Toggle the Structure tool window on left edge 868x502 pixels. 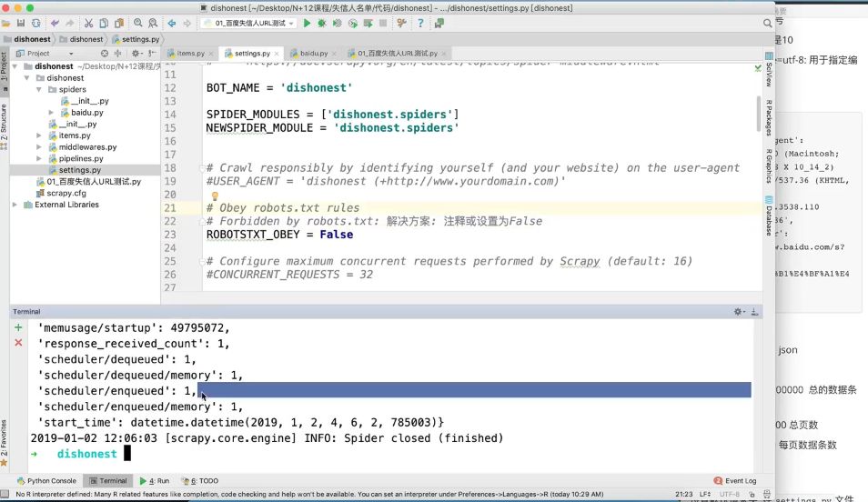(5, 121)
